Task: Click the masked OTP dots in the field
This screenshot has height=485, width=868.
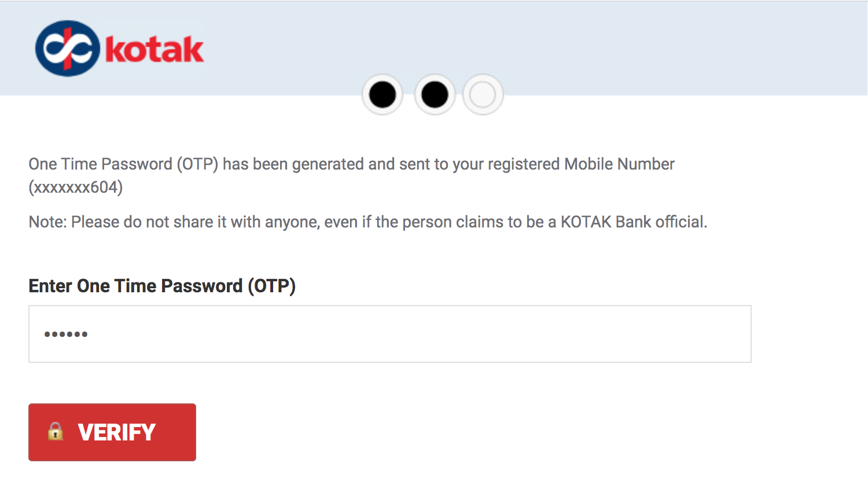Action: pyautogui.click(x=66, y=334)
